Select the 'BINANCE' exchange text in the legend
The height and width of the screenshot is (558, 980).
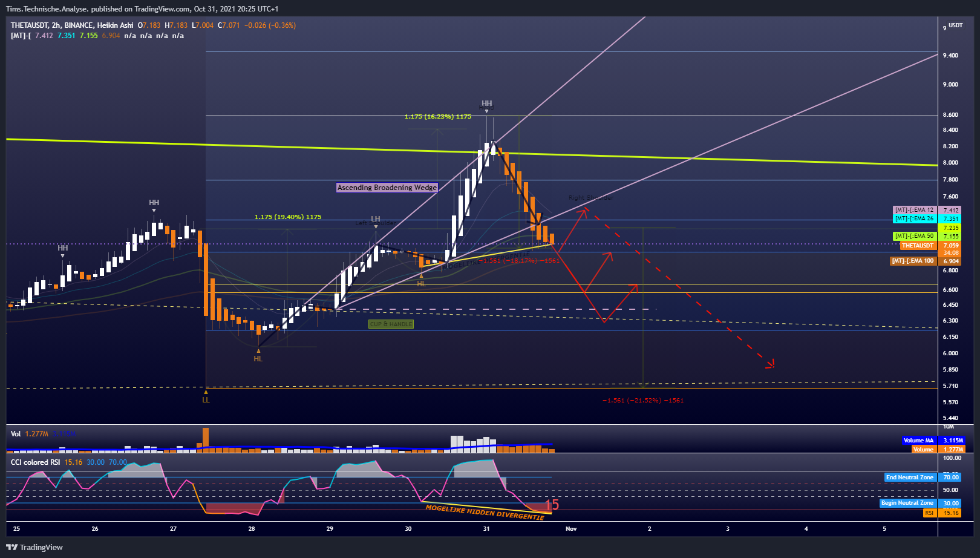point(79,25)
